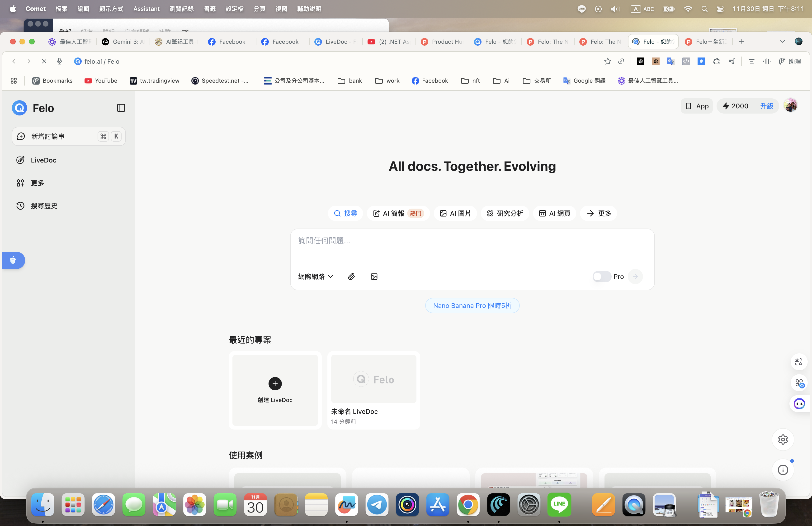Expand the 更多 mode options

coord(598,213)
